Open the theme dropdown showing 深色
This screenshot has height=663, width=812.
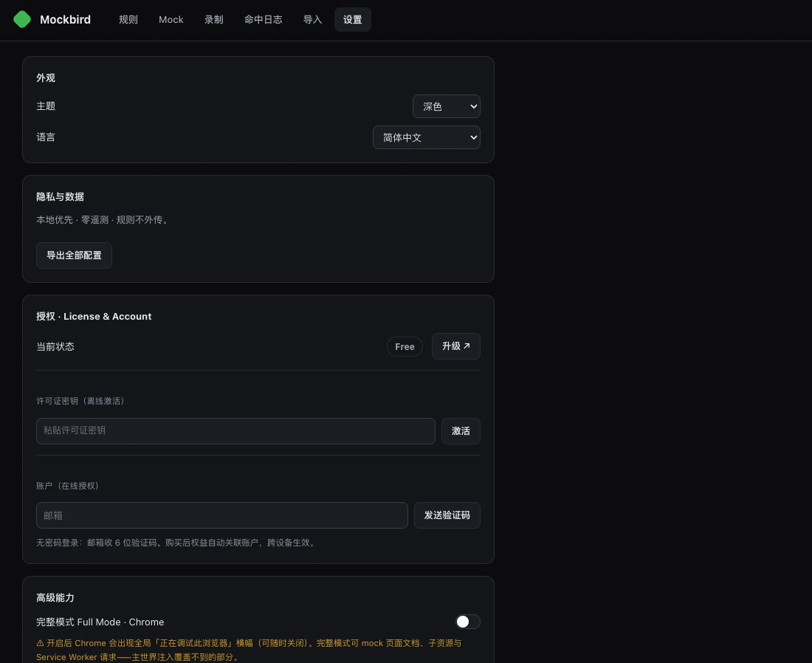(x=447, y=107)
